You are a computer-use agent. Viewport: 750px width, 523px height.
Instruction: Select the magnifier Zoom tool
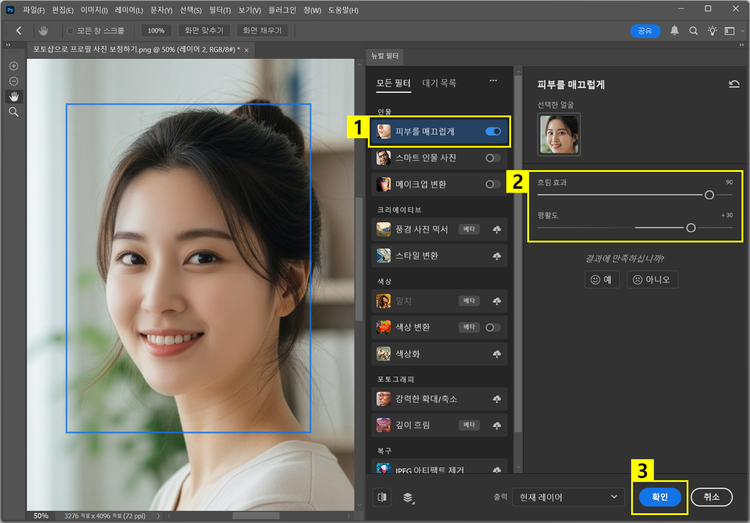click(x=14, y=112)
